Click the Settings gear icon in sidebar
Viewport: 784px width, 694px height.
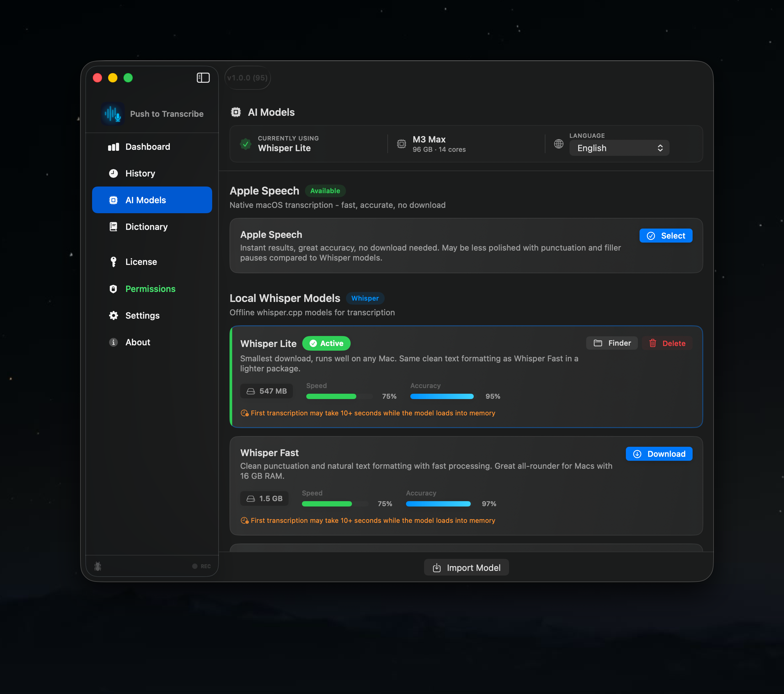tap(113, 315)
